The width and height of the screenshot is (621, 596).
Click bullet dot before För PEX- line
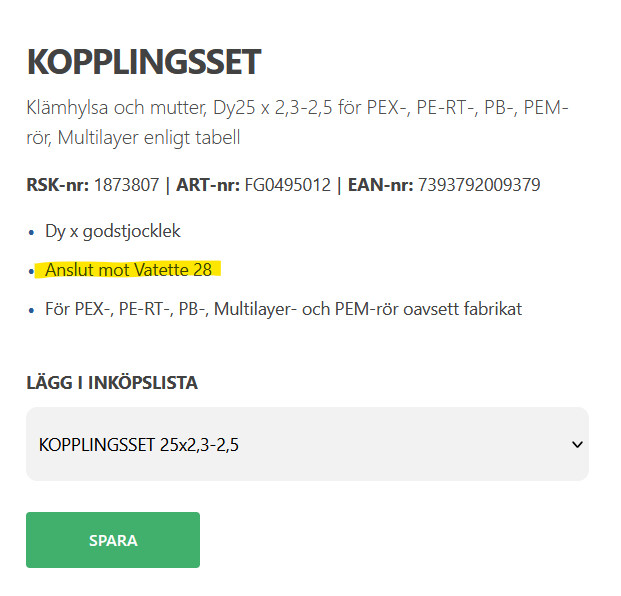tap(31, 309)
